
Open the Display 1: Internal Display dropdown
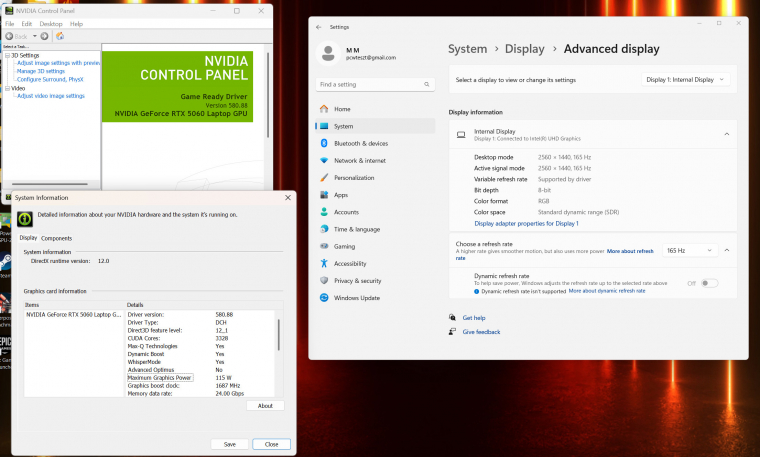(685, 80)
